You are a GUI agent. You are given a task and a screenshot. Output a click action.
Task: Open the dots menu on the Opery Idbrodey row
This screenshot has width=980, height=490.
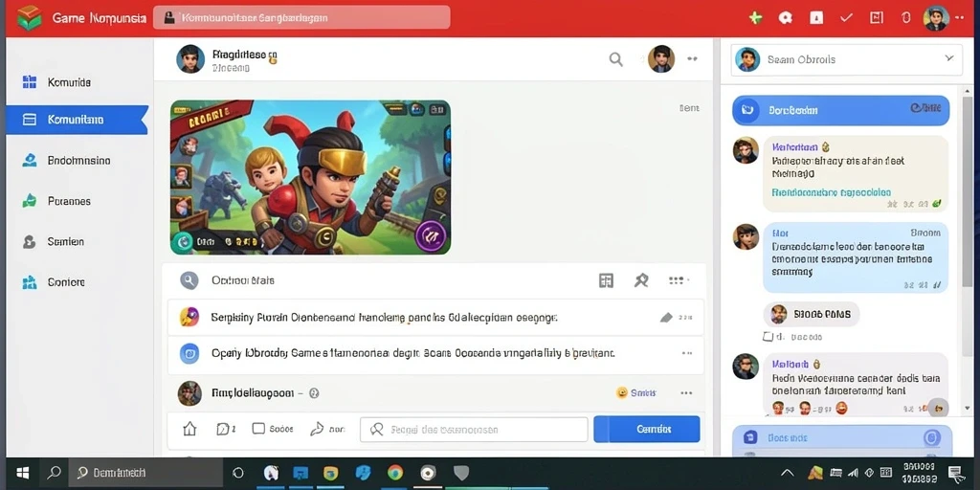pyautogui.click(x=687, y=353)
